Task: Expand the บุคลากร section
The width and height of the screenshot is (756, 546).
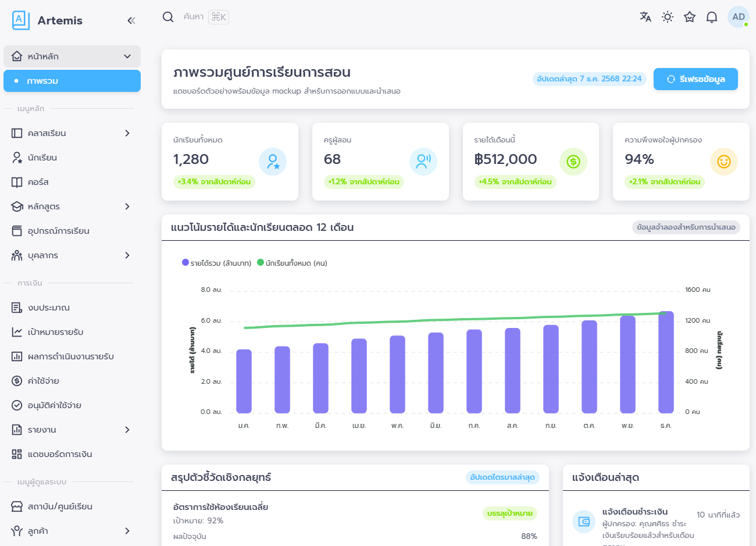Action: point(127,255)
